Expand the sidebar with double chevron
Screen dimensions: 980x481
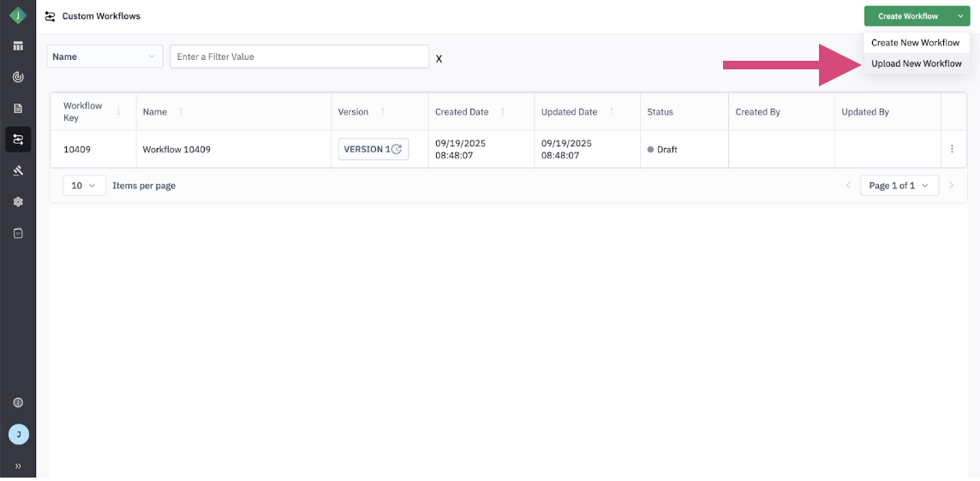click(18, 466)
